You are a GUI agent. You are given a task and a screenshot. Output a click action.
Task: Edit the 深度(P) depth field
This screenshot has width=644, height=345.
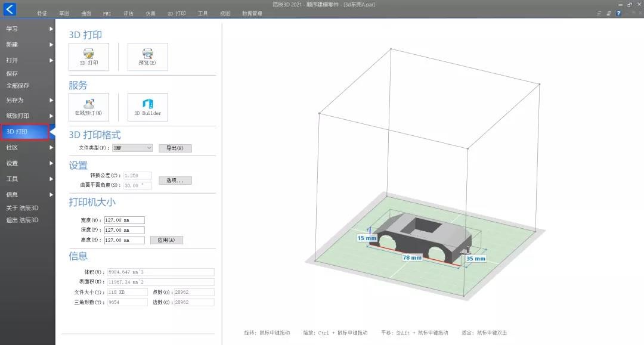point(124,230)
